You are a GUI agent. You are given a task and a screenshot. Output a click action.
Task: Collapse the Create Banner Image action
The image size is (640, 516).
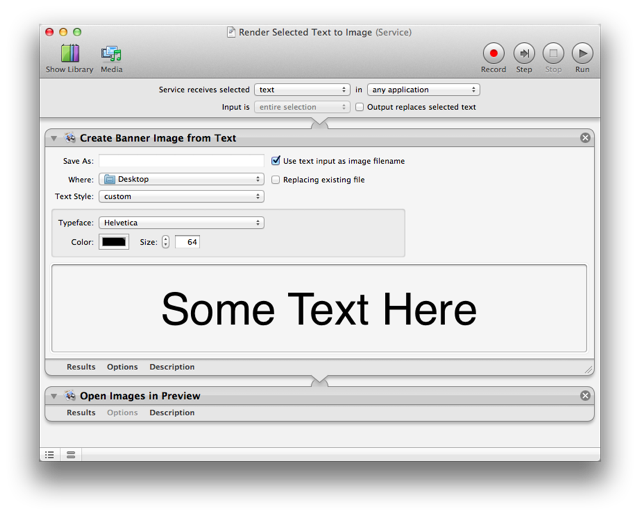pos(54,138)
